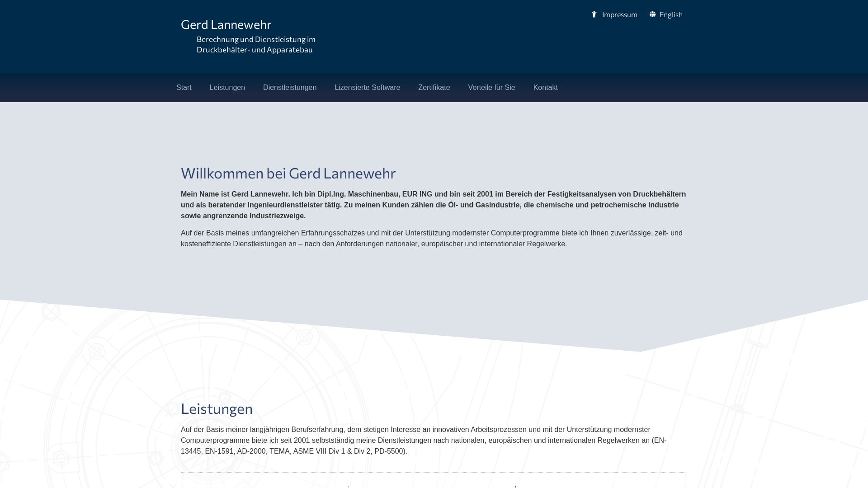
Task: Click paragraph beginning 'Auf der Basis meines umfangreichen'
Action: (x=432, y=238)
